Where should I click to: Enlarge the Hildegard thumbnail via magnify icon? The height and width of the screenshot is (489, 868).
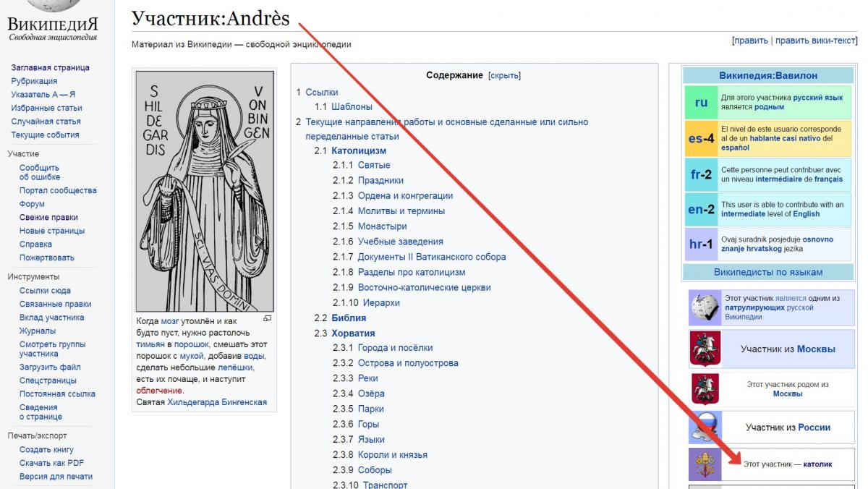[267, 318]
